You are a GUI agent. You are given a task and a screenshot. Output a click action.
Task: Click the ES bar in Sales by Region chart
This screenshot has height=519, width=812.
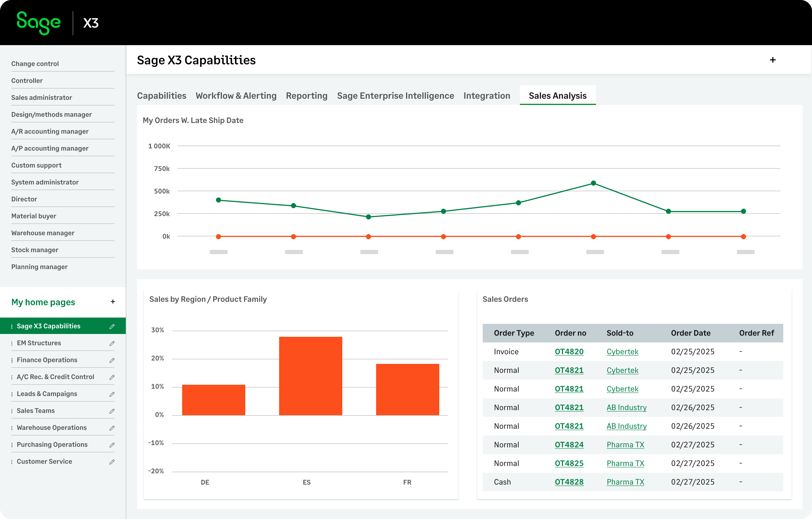pos(311,376)
